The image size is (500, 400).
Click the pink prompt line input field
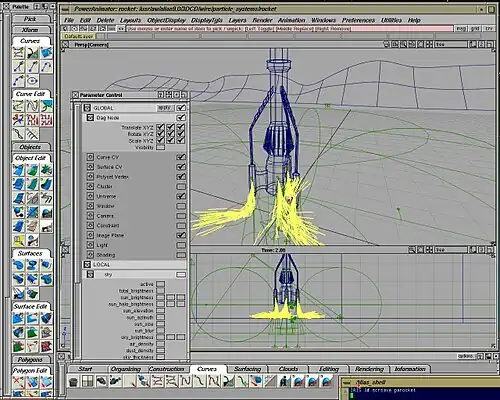click(x=289, y=29)
